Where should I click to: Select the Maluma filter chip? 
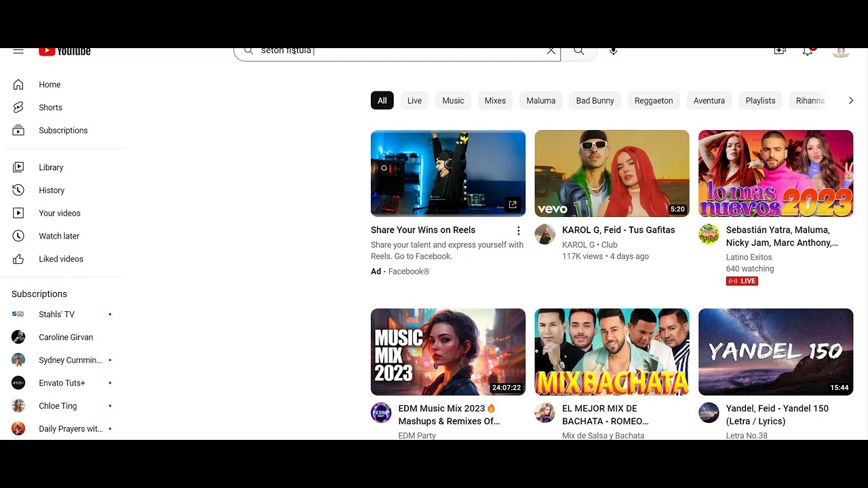point(541,100)
